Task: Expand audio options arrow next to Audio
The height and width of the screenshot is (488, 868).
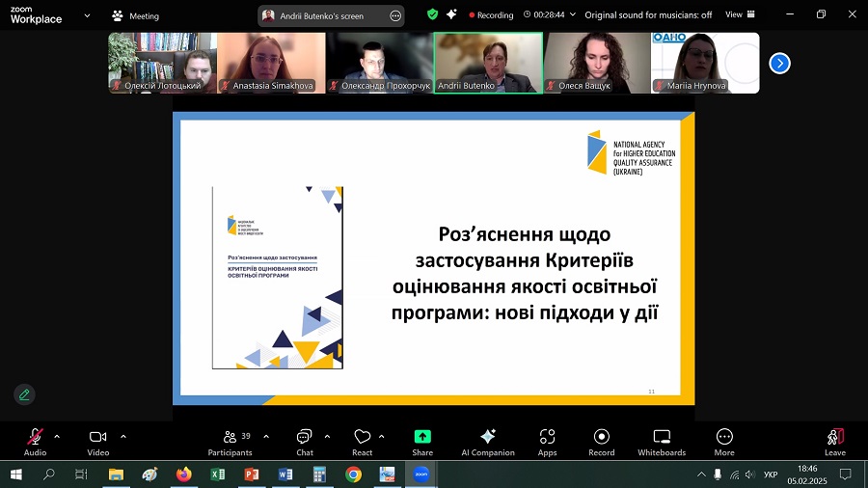Action: point(57,436)
